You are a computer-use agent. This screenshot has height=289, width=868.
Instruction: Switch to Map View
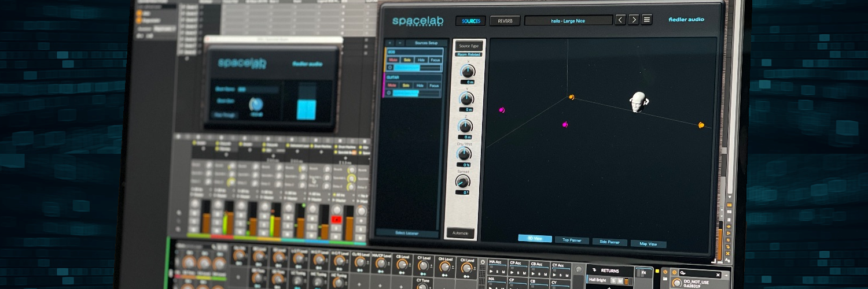click(648, 244)
